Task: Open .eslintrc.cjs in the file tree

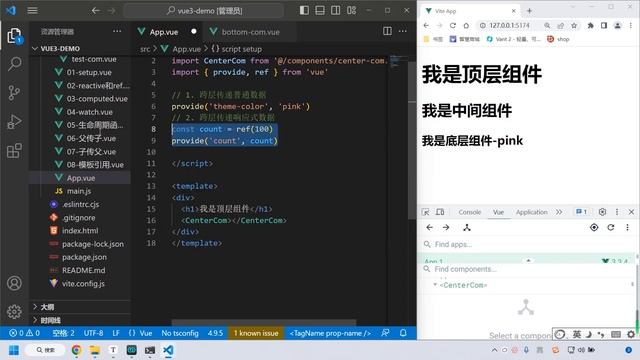Action: point(80,204)
